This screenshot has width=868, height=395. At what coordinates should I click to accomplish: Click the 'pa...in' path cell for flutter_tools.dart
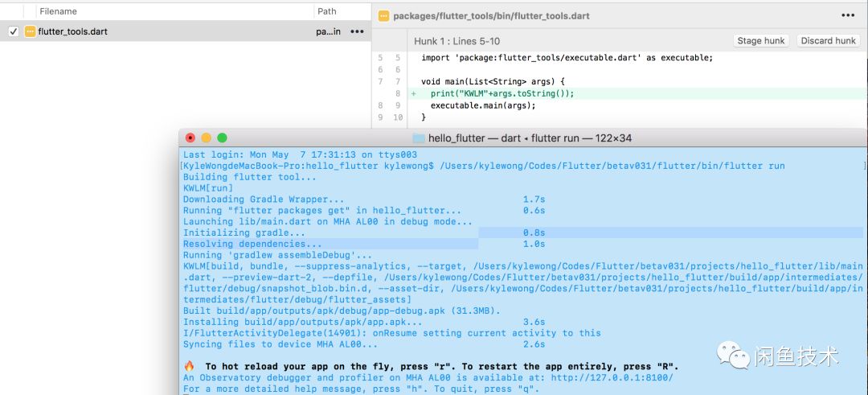click(328, 31)
